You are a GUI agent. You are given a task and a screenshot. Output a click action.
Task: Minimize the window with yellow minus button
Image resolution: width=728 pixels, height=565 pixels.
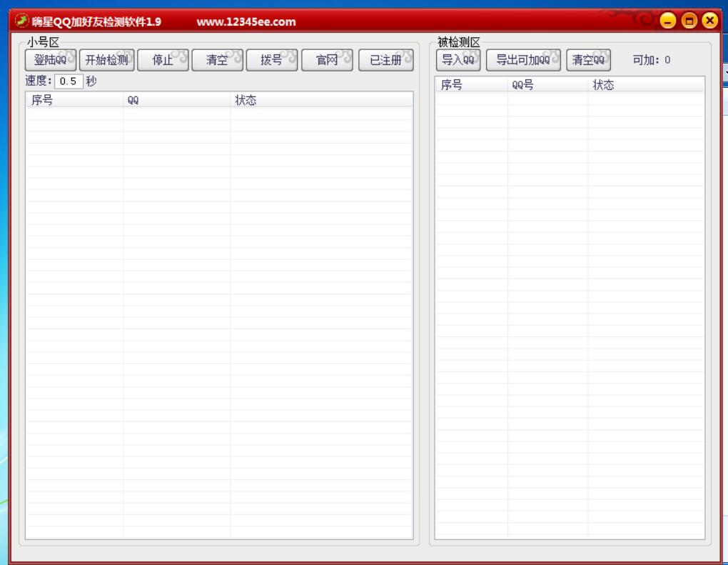coord(667,21)
